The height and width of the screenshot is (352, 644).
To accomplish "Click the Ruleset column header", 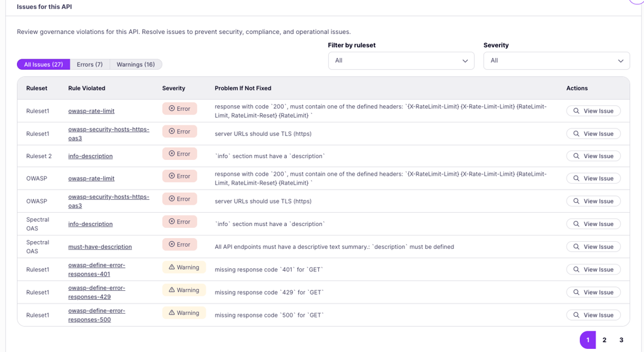I will pos(36,88).
